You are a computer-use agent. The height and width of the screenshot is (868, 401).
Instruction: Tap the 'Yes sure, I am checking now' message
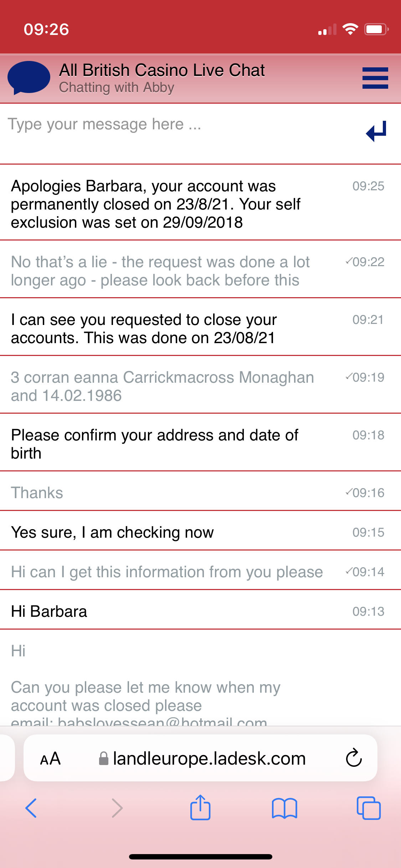pyautogui.click(x=112, y=532)
